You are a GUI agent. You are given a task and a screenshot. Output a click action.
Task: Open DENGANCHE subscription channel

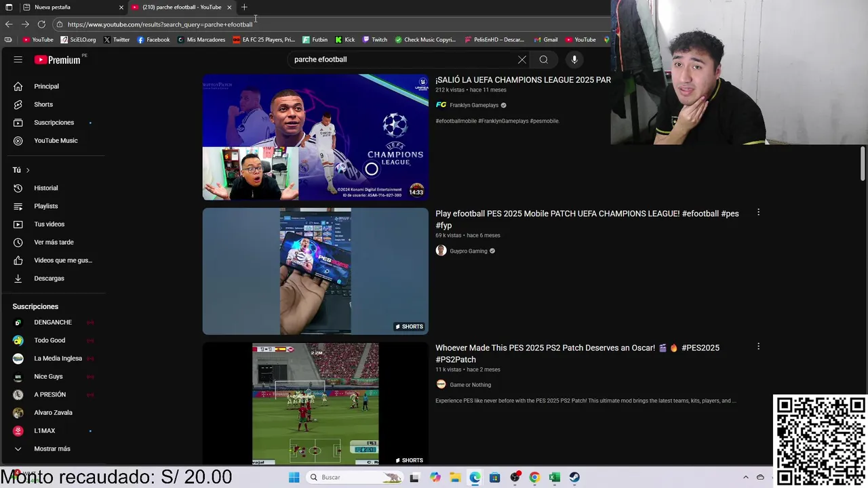(53, 322)
